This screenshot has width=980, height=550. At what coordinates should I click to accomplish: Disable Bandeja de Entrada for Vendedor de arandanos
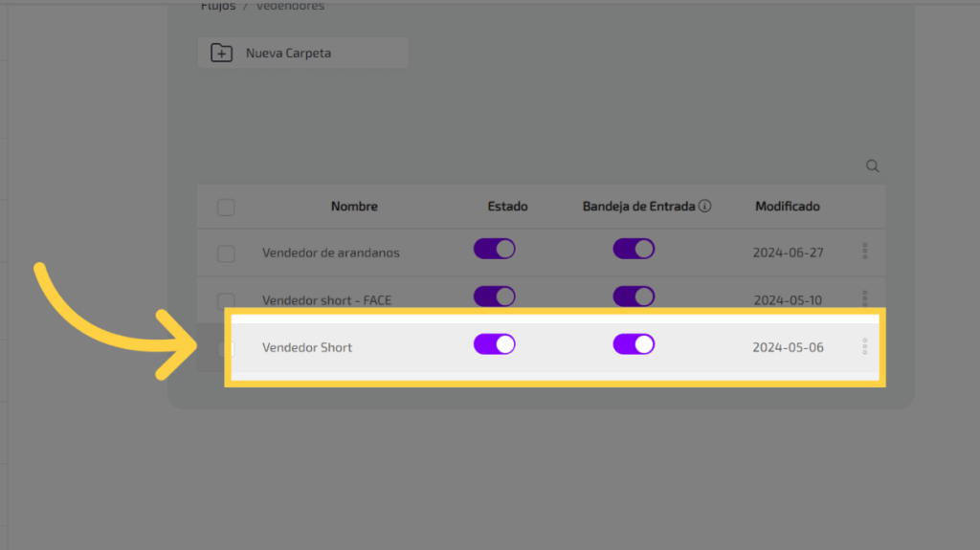point(634,250)
